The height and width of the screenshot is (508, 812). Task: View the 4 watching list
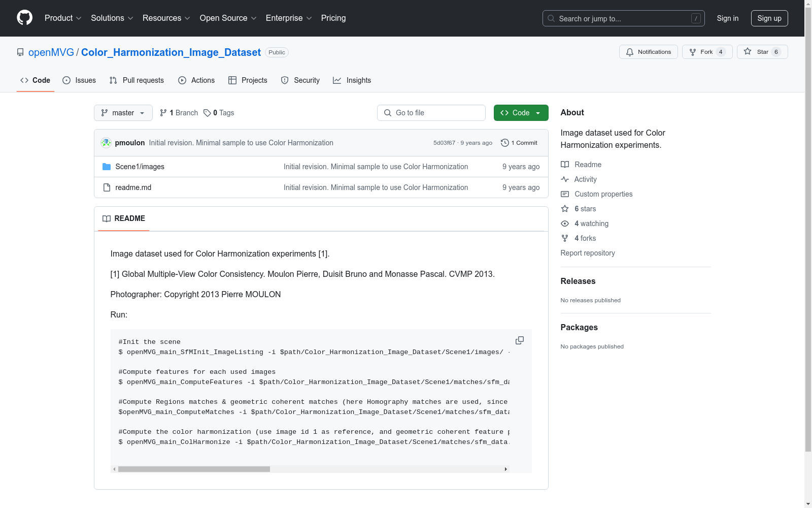(x=585, y=224)
